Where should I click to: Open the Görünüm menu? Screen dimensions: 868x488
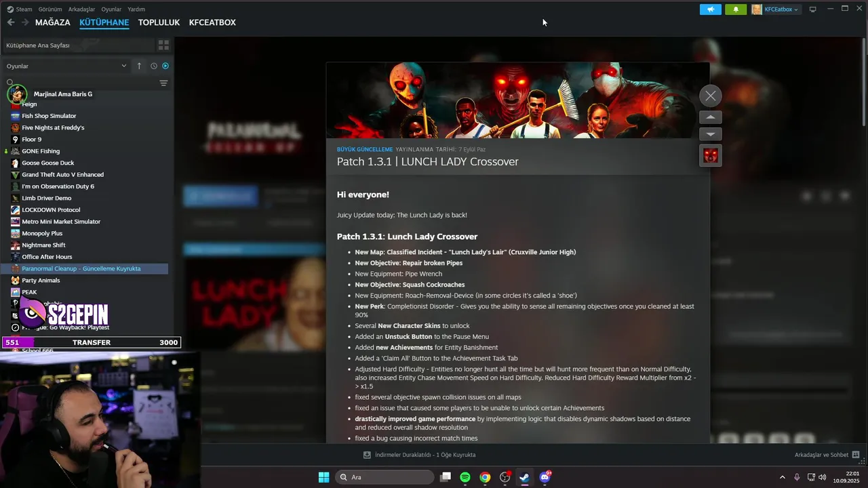pos(50,9)
